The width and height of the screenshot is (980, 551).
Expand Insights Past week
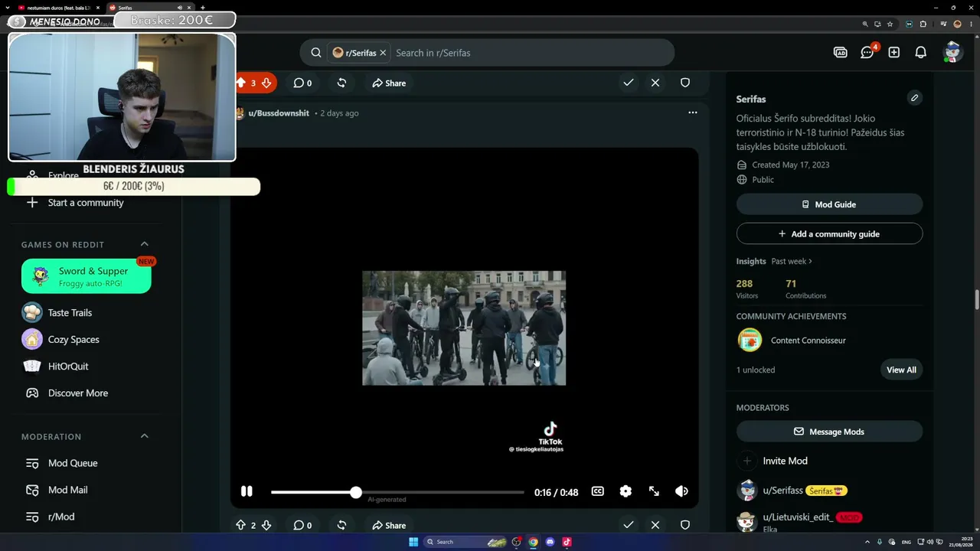[x=792, y=261]
